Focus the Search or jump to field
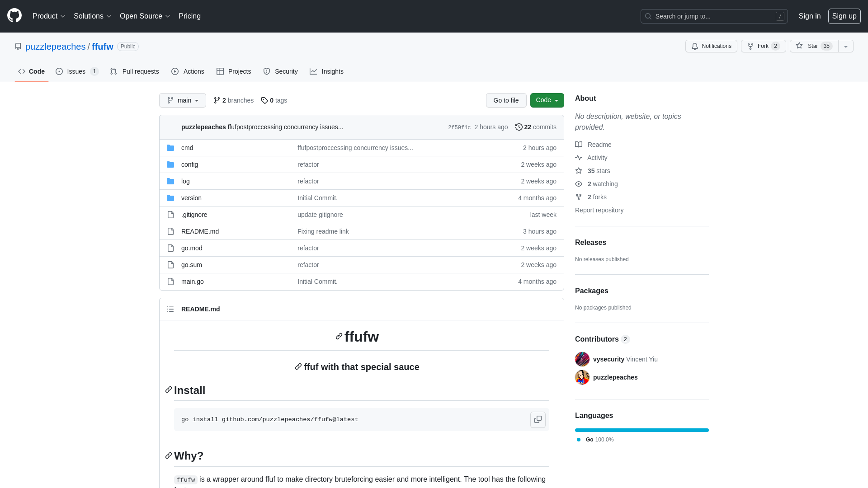Image resolution: width=868 pixels, height=488 pixels. [x=714, y=16]
